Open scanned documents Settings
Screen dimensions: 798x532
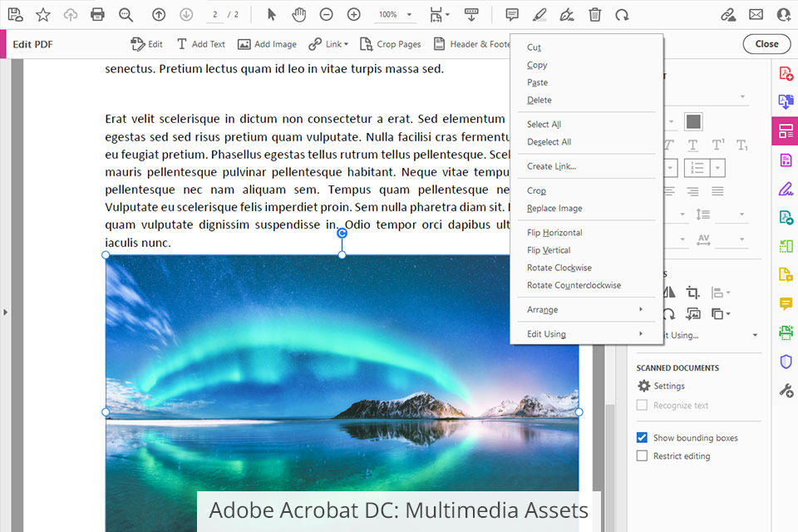click(661, 386)
